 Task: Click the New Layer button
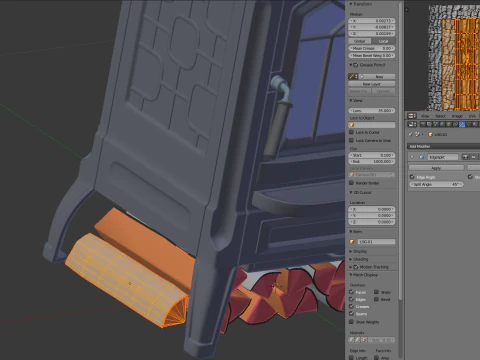click(372, 84)
